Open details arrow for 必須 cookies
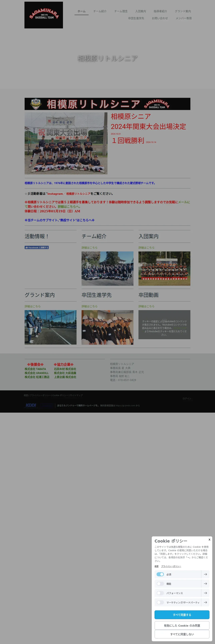 click(x=205, y=574)
